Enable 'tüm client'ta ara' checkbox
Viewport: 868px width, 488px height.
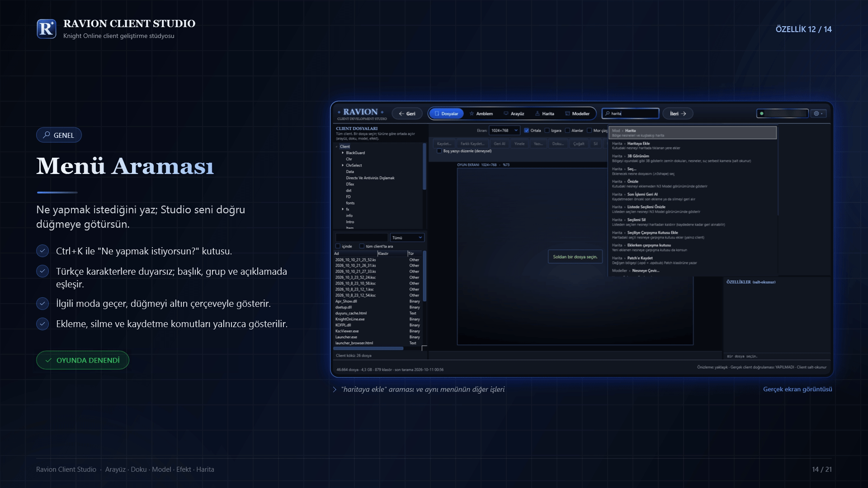point(362,246)
